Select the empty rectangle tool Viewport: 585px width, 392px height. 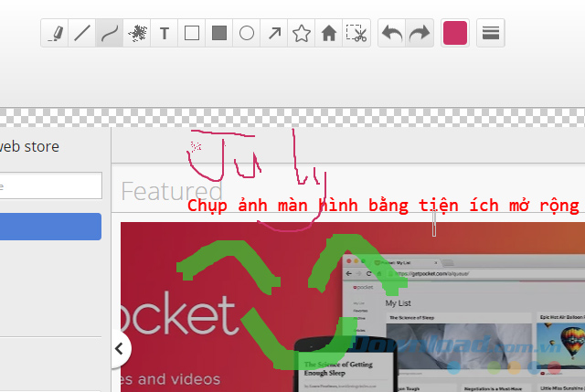point(192,33)
